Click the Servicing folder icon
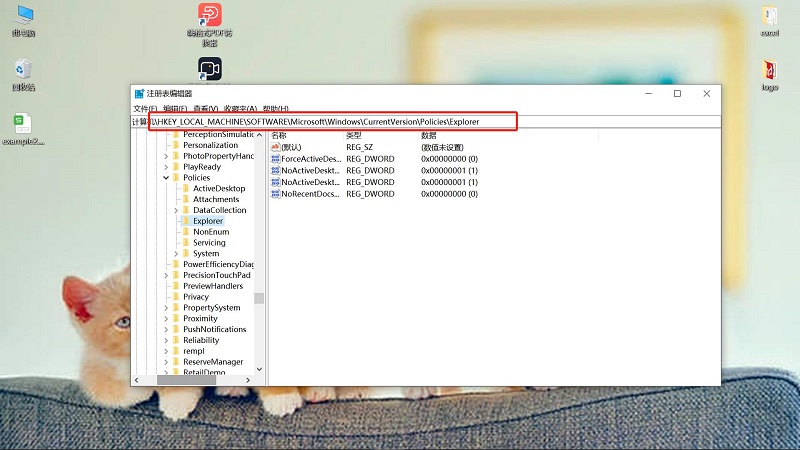The height and width of the screenshot is (450, 800). coord(186,242)
